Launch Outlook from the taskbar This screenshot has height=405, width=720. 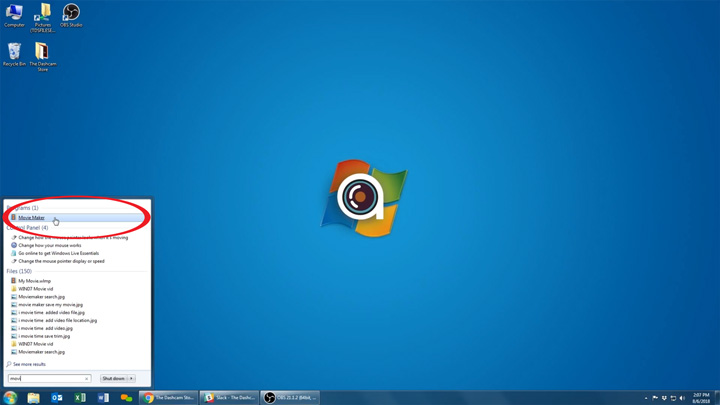57,397
